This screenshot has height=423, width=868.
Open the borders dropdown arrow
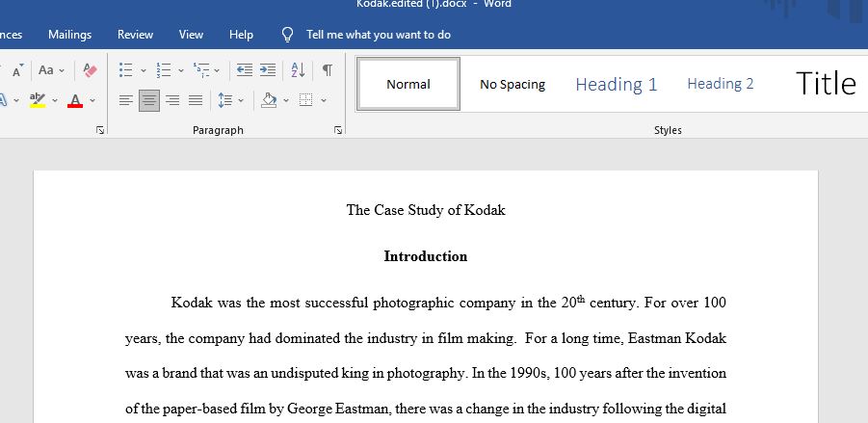(x=324, y=101)
